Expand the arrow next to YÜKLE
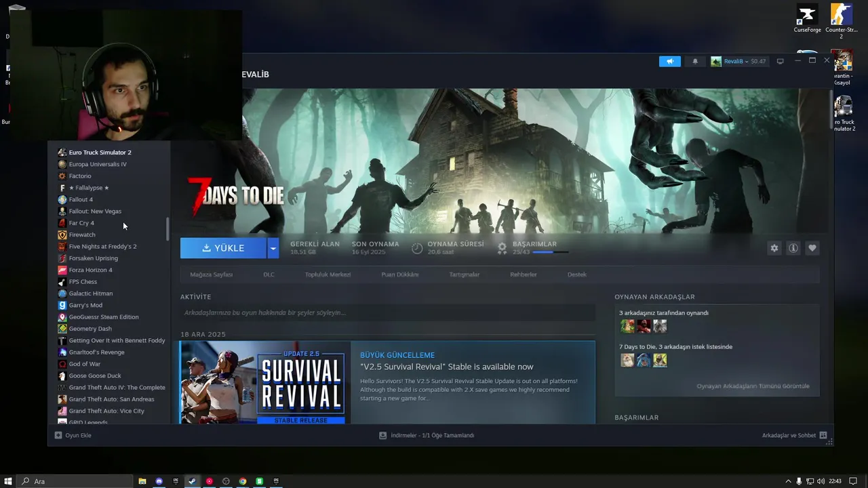The height and width of the screenshot is (488, 868). 273,248
